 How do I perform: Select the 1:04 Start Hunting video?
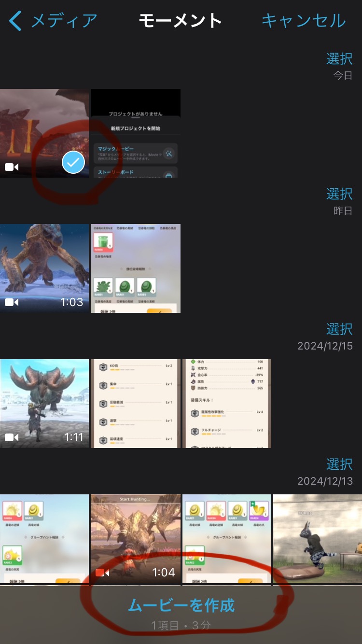pos(136,539)
